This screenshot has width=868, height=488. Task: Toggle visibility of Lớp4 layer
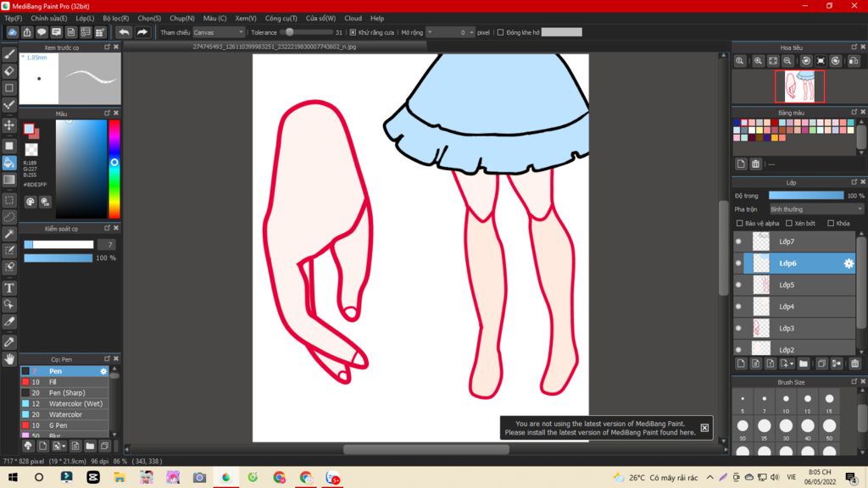click(x=738, y=307)
